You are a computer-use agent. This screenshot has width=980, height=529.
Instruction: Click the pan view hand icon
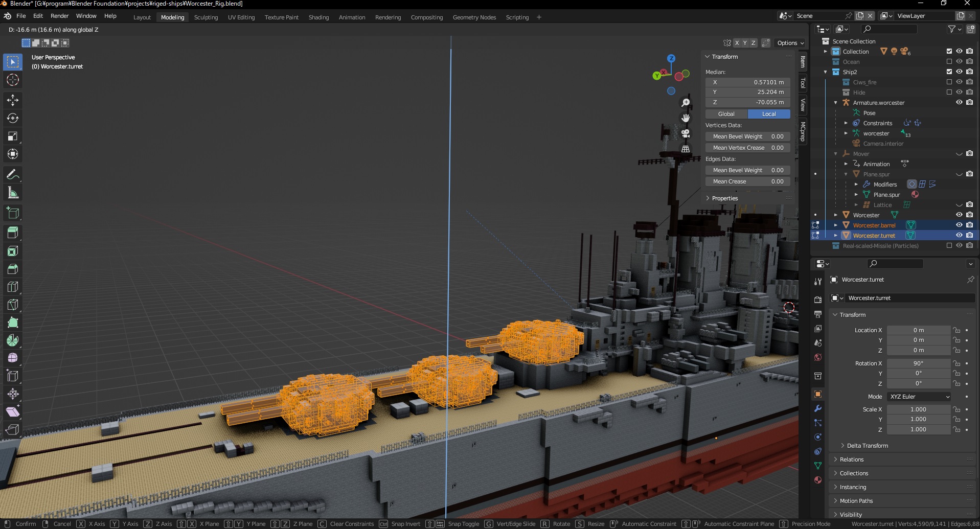pos(686,118)
